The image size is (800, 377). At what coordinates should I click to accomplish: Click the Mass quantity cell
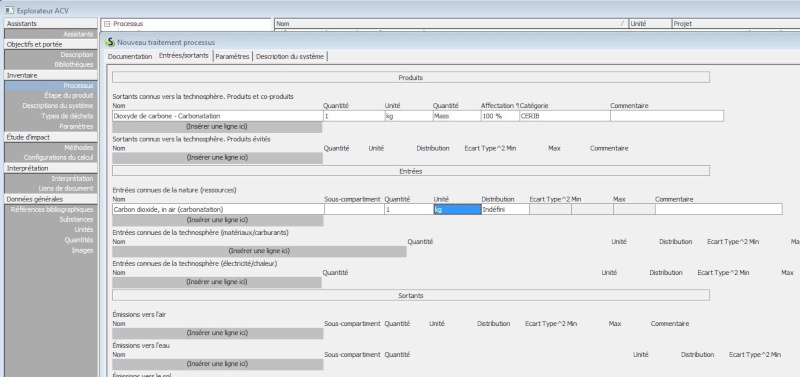click(456, 116)
